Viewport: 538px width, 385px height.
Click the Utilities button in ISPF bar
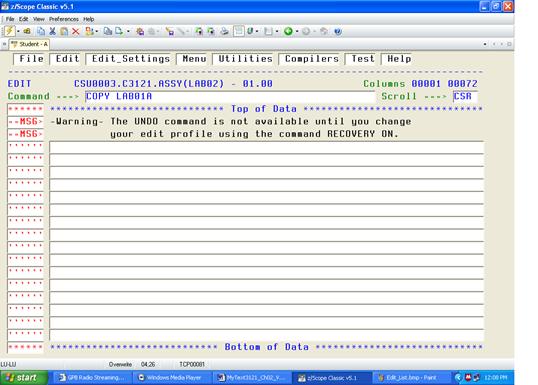pos(245,59)
